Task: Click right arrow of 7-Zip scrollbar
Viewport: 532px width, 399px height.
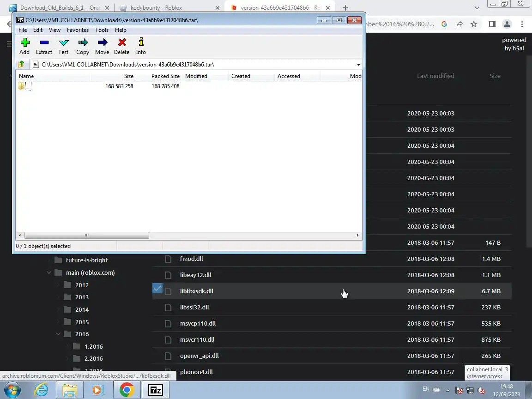Action: pyautogui.click(x=357, y=235)
